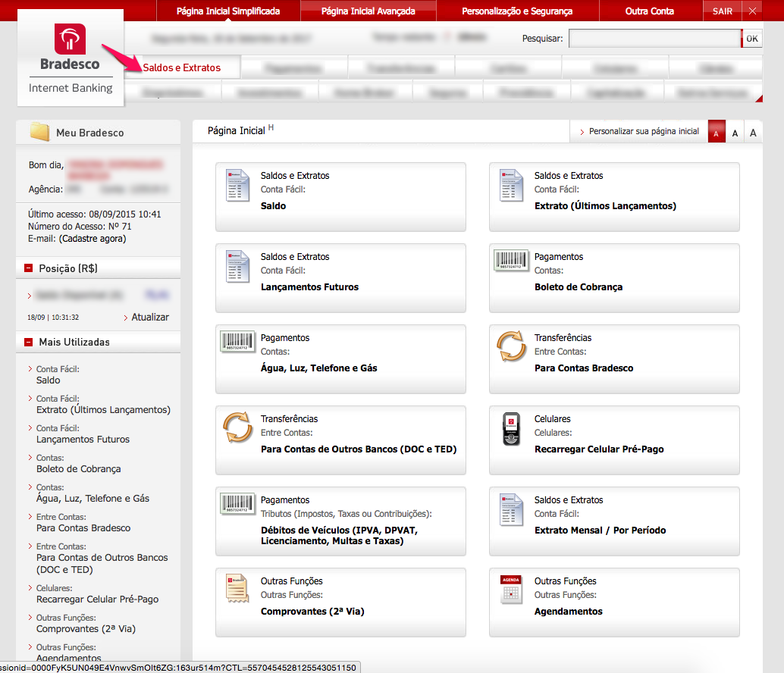Viewport: 784px width, 673px height.
Task: Open main panel Recarregar Celular Pré-Pago title
Action: point(599,449)
